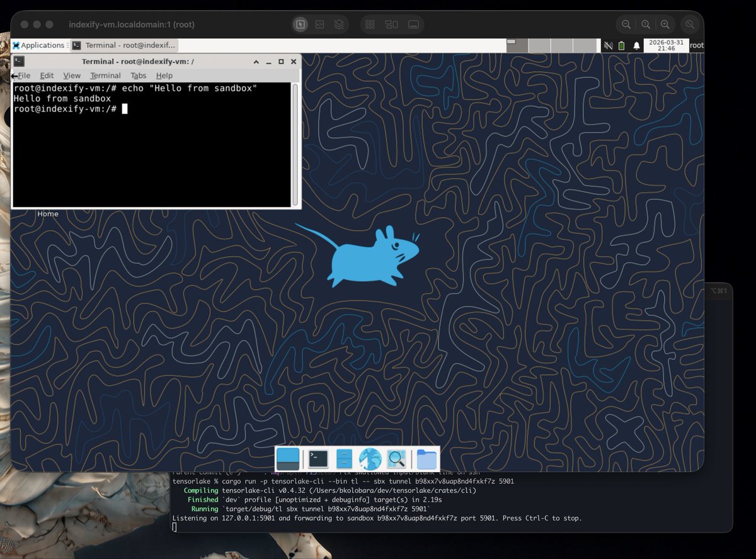Click the actual size zoom icon in VNC toolbar
756x559 pixels.
646,25
